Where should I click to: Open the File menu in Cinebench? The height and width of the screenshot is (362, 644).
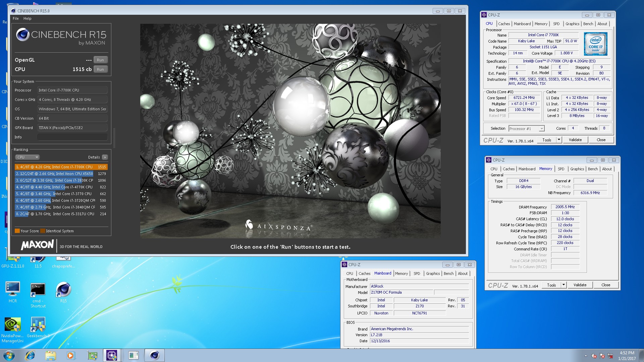pos(16,18)
